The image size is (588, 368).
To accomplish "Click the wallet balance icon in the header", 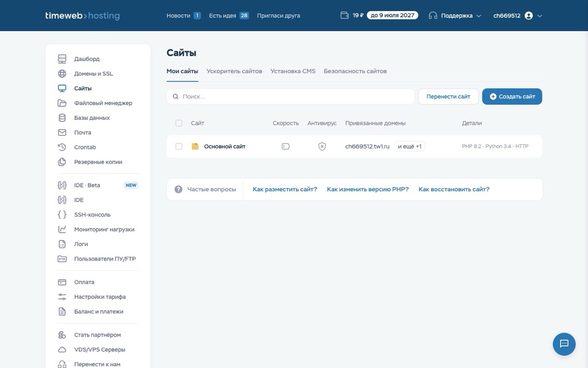I will click(344, 15).
